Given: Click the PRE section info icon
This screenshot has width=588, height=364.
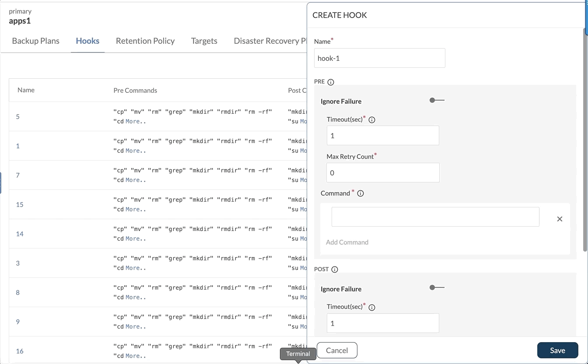Looking at the screenshot, I should click(x=331, y=82).
